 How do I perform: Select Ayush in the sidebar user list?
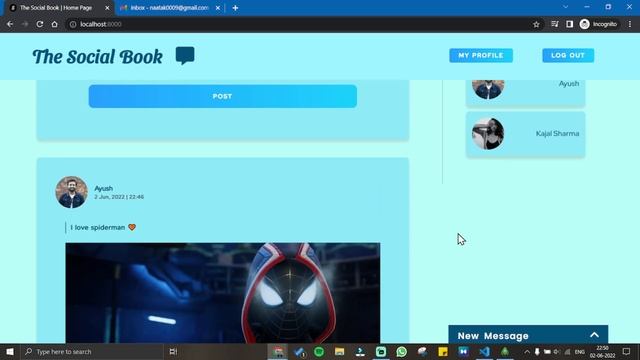tap(569, 84)
